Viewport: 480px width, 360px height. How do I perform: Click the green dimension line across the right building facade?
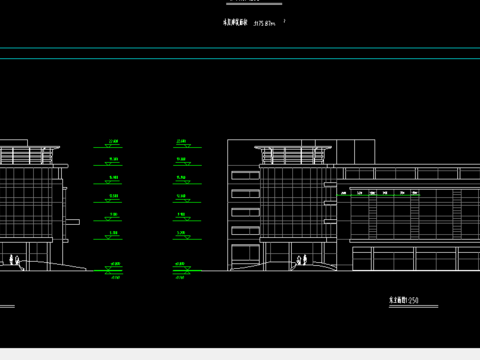378,195
